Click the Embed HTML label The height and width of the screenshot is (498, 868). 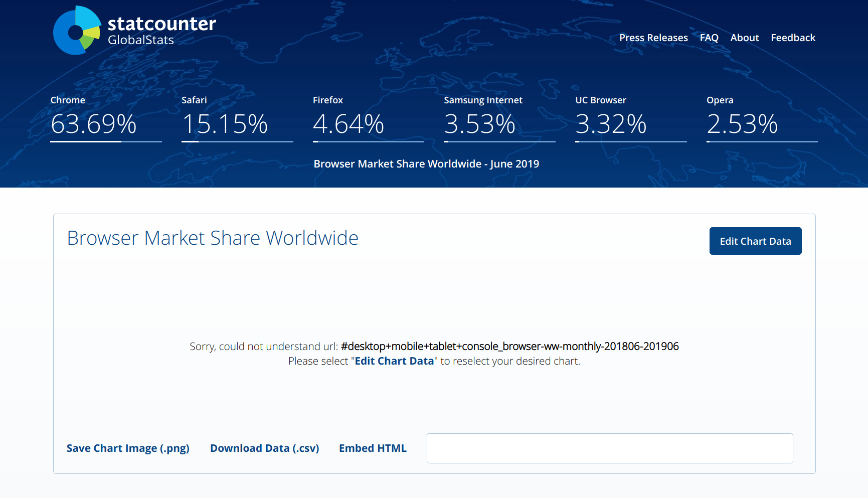373,448
